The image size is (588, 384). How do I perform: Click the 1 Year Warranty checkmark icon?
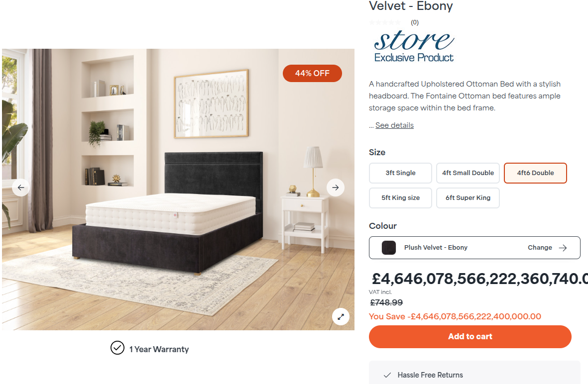(x=118, y=348)
